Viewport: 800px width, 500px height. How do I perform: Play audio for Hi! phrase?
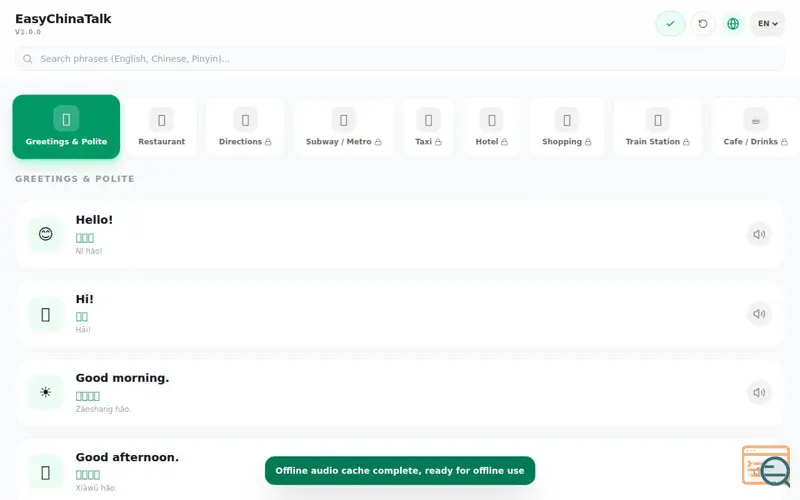(759, 313)
